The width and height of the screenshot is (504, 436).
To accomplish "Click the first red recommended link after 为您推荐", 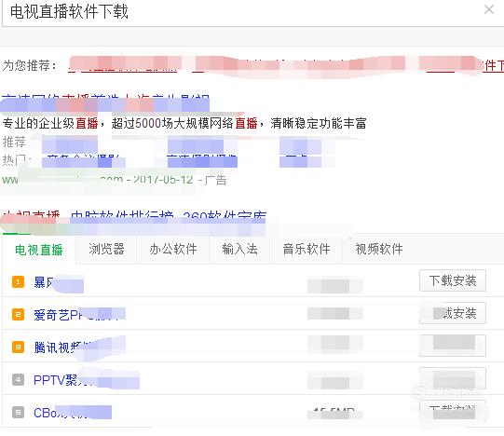I will click(x=123, y=65).
